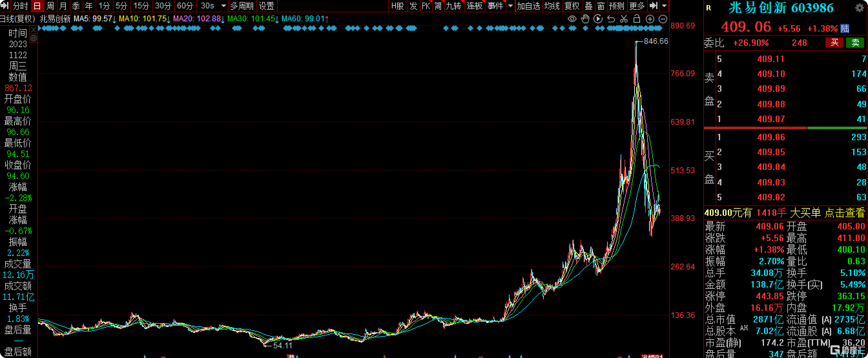Toggle the chart lock icon
This screenshot has width=868, height=358.
click(x=636, y=19)
